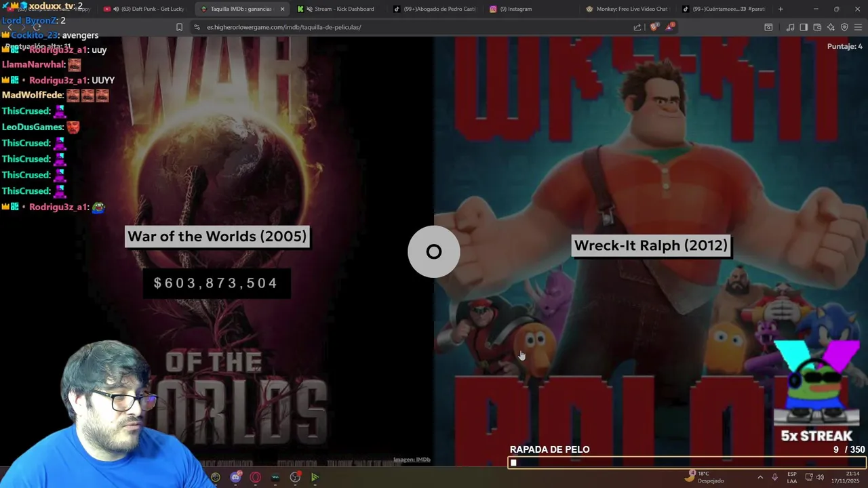Mute the Daft Punk tab audio icon
The image size is (868, 488).
116,9
